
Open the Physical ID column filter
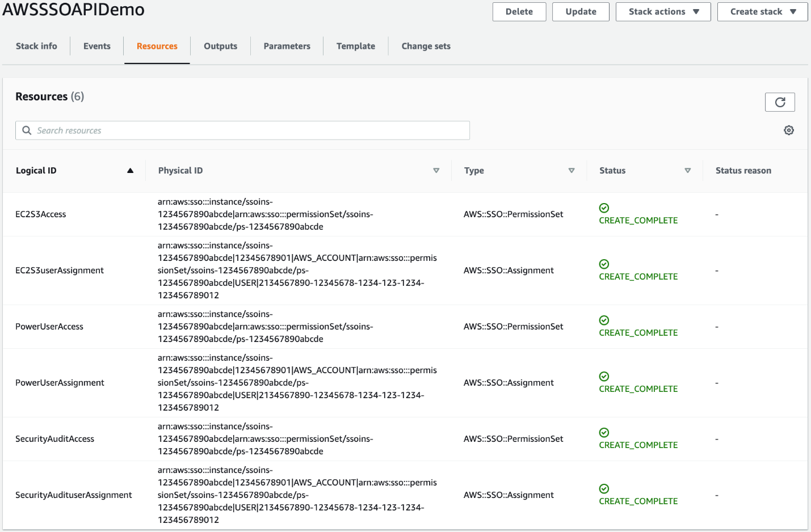coord(436,170)
